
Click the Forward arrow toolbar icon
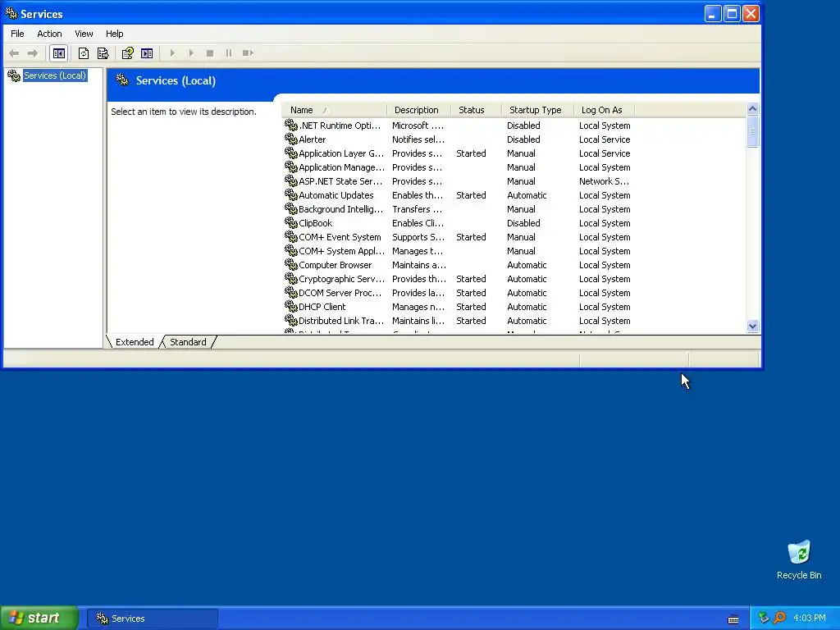pos(33,53)
